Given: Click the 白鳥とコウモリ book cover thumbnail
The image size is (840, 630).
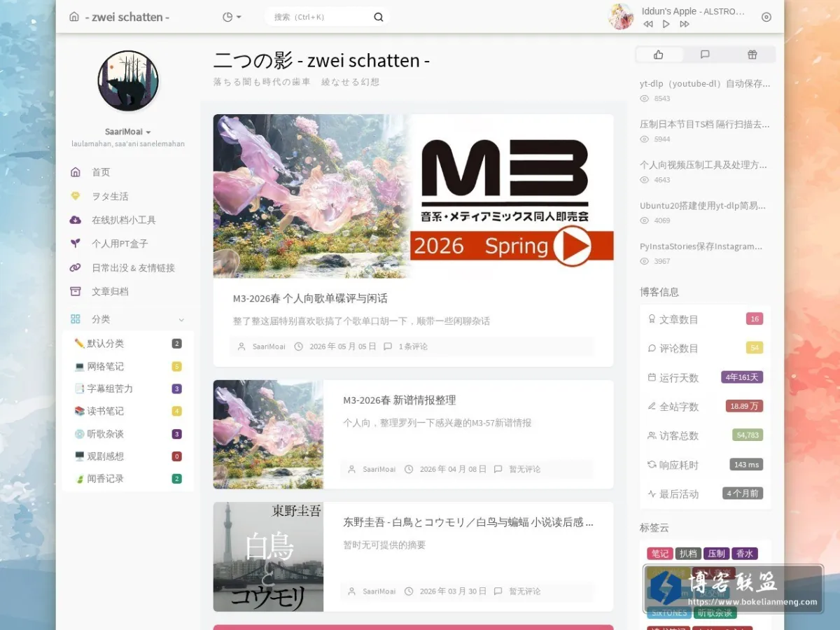Looking at the screenshot, I should 268,556.
